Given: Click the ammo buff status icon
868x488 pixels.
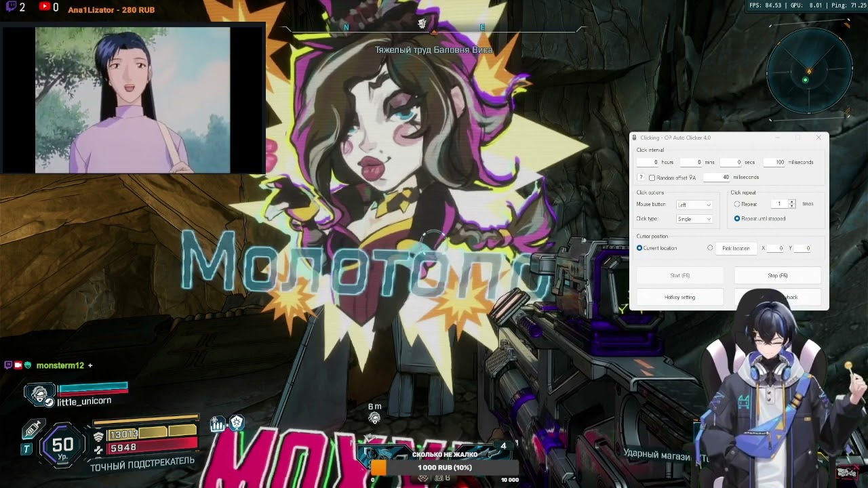Looking at the screenshot, I should pyautogui.click(x=218, y=424).
